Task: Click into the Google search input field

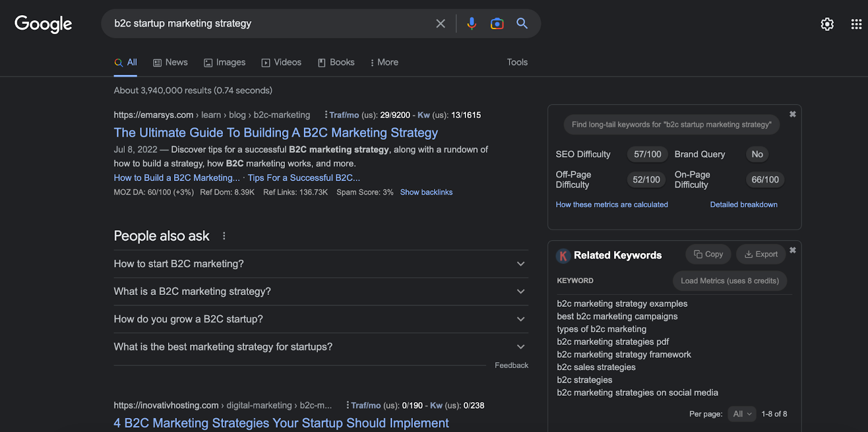Action: [x=266, y=23]
